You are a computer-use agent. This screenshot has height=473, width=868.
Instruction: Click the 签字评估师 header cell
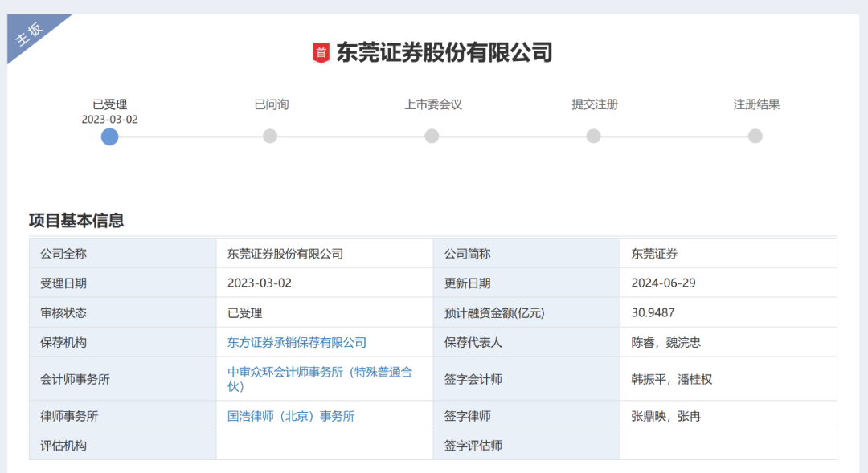pyautogui.click(x=526, y=445)
